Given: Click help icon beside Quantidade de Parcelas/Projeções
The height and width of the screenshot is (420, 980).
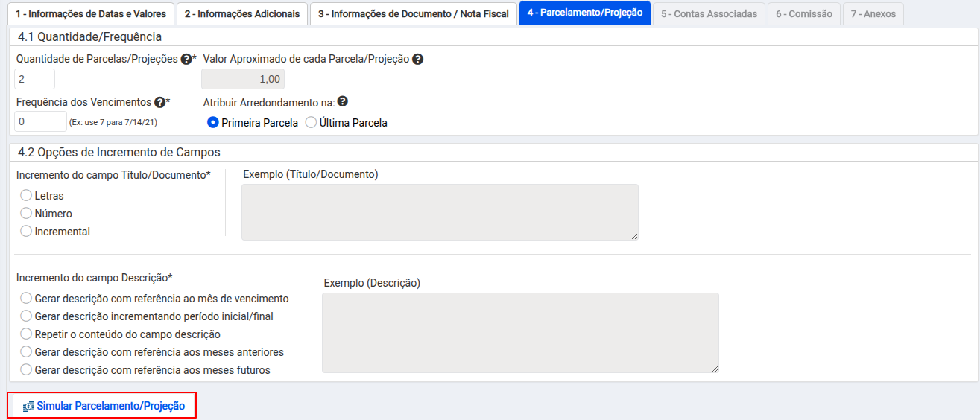Looking at the screenshot, I should (186, 59).
